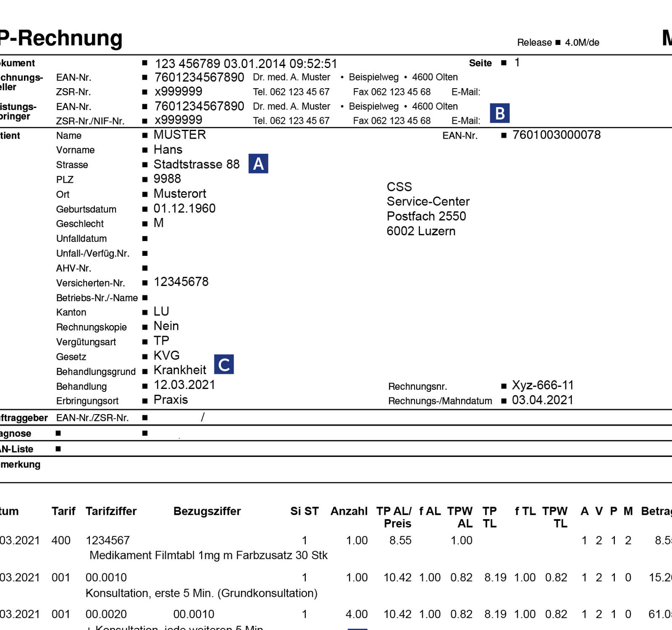Viewport: 672px width, 630px height.
Task: Select the Ort value "Musterort"
Action: coord(180,194)
